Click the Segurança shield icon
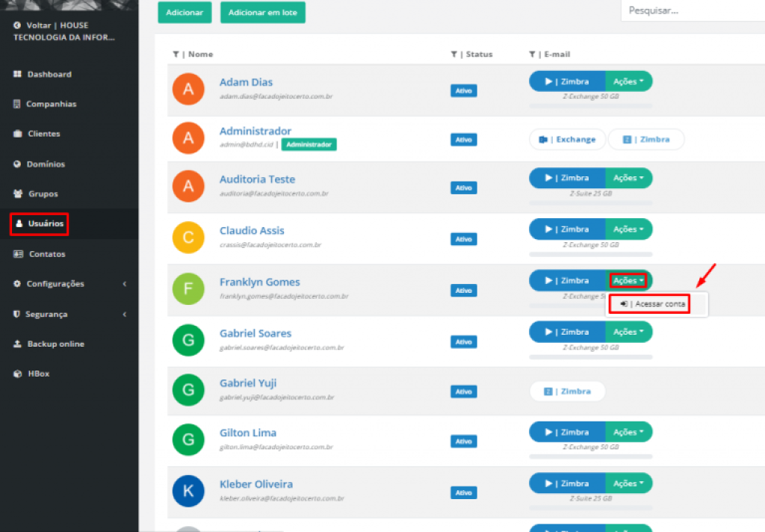The width and height of the screenshot is (765, 532). coord(16,314)
